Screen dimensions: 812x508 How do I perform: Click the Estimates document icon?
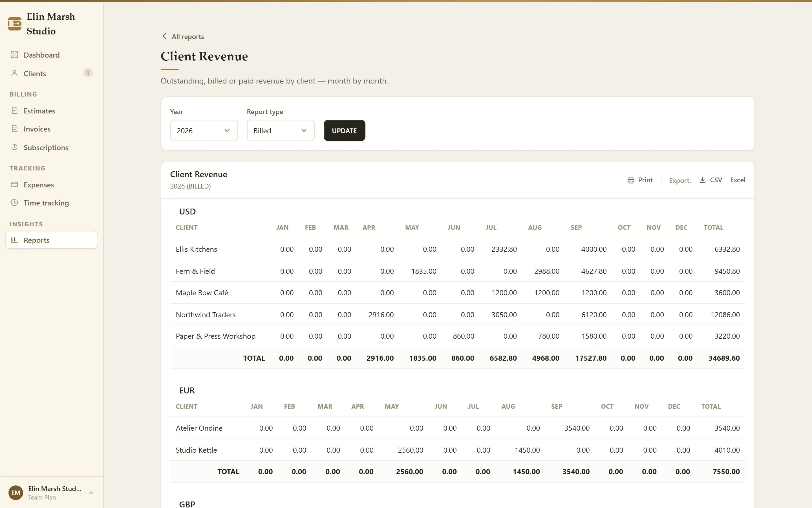[14, 111]
